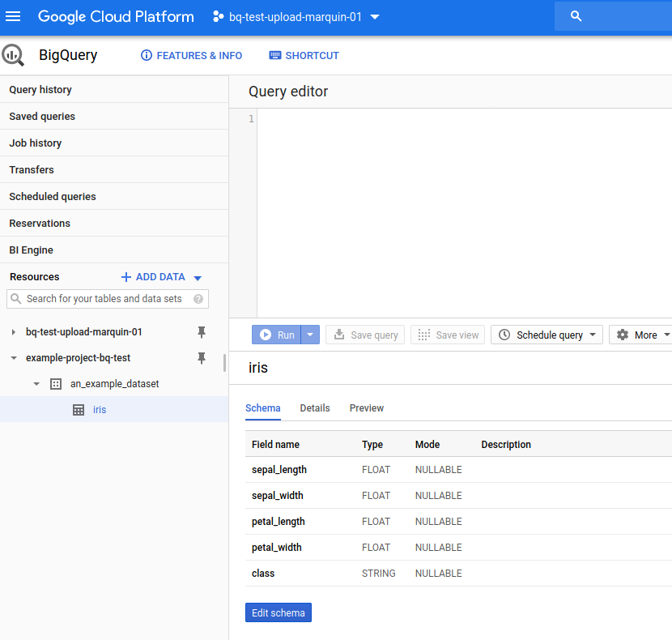Image resolution: width=672 pixels, height=640 pixels.
Task: Click the project name in the header
Action: (x=296, y=17)
